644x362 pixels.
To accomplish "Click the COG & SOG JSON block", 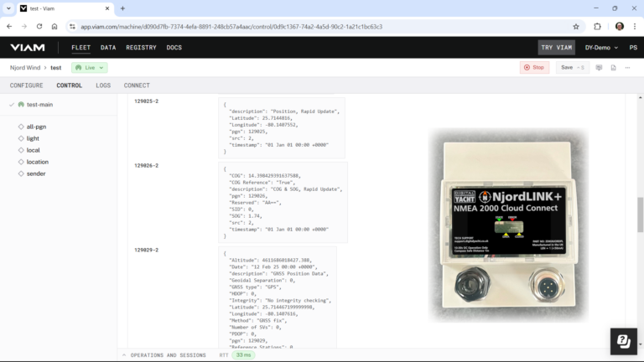I will (x=283, y=202).
